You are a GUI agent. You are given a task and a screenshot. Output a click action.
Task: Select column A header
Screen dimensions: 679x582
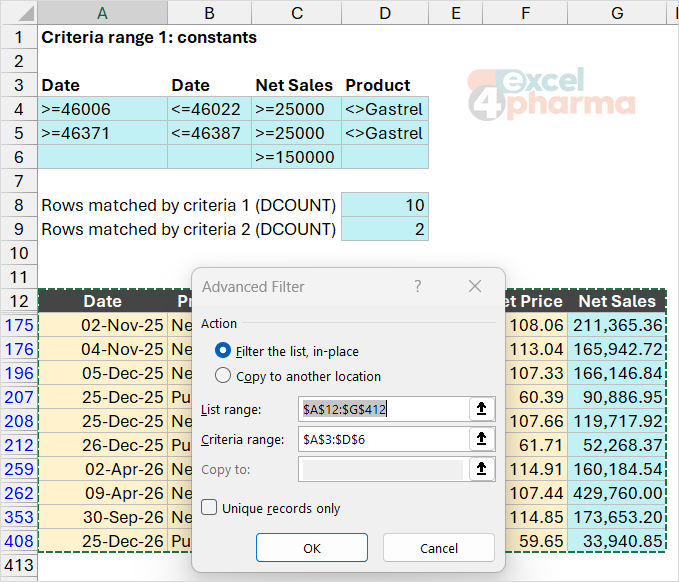tap(102, 13)
